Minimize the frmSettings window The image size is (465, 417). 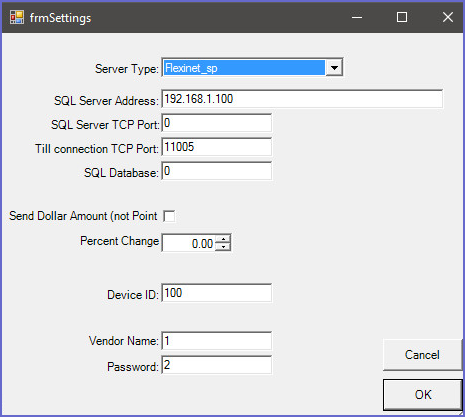click(x=357, y=17)
